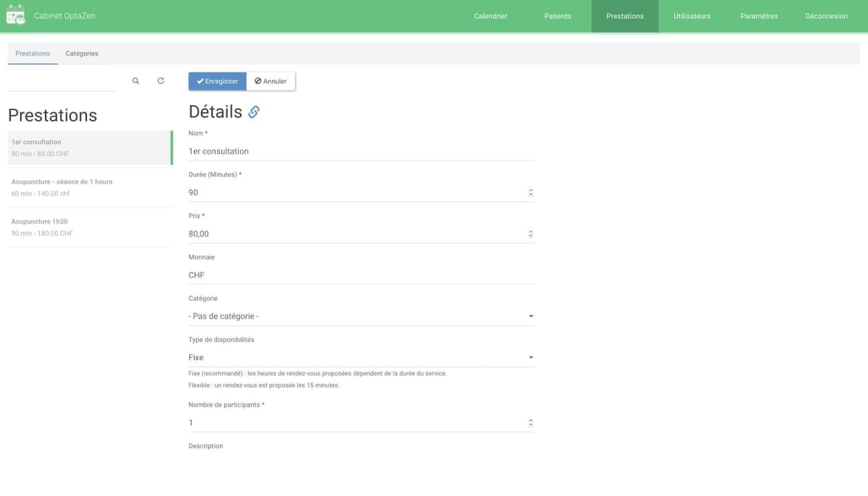Click the search icon above the prestations list
Screen dimensions: 868x496
pyautogui.click(x=135, y=80)
